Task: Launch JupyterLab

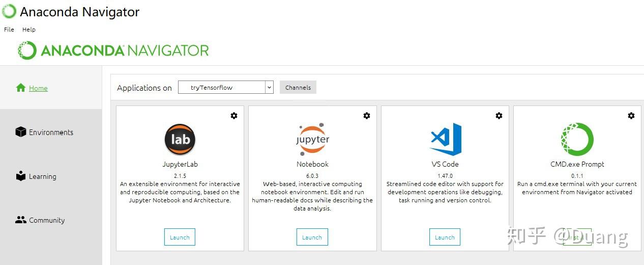Action: (180, 237)
